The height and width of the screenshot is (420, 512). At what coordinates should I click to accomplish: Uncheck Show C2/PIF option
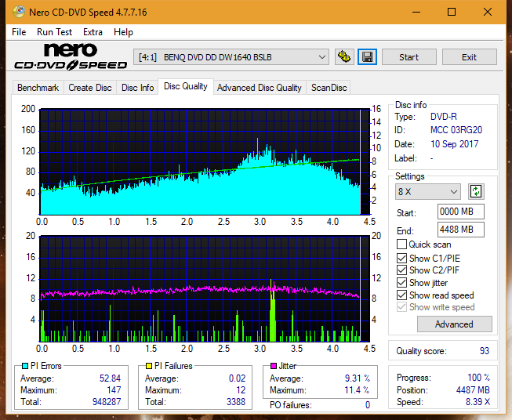pos(401,270)
